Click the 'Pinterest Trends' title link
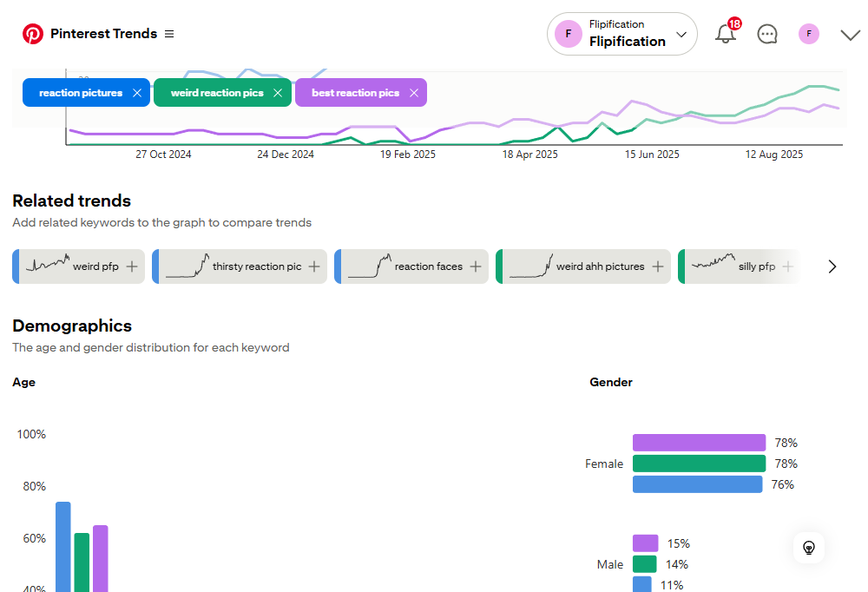The image size is (868, 592). 103,34
